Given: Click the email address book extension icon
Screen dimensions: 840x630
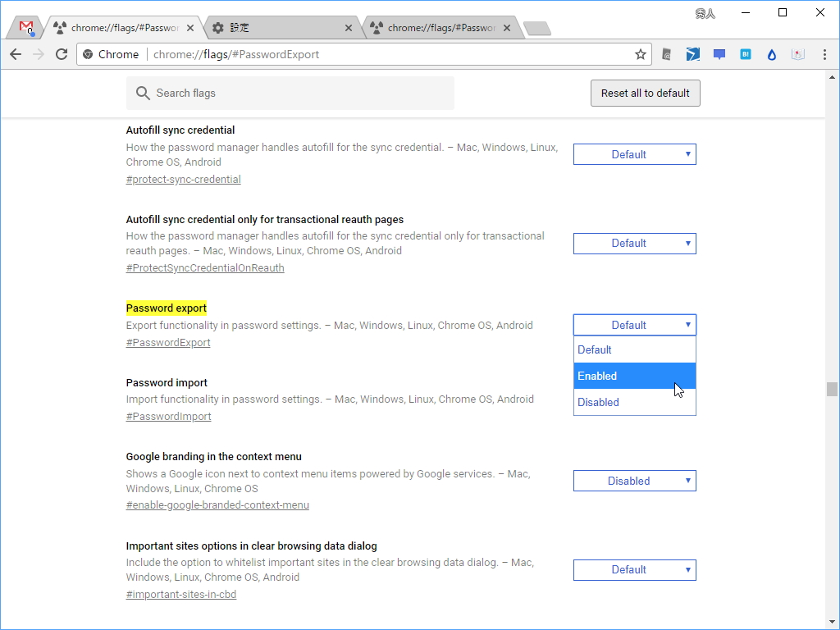Looking at the screenshot, I should tap(666, 54).
